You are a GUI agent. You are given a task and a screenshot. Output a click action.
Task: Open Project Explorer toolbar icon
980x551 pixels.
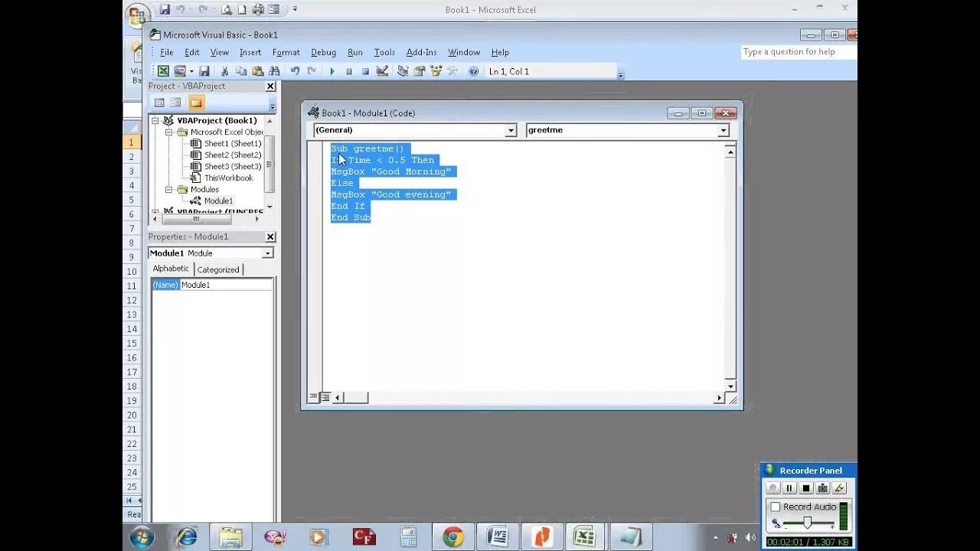[x=403, y=71]
